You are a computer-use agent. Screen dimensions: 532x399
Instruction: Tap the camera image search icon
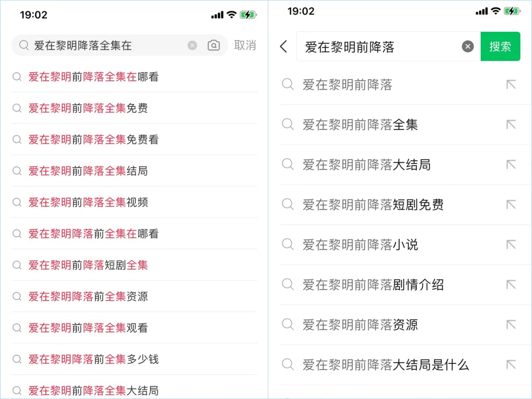pyautogui.click(x=214, y=45)
